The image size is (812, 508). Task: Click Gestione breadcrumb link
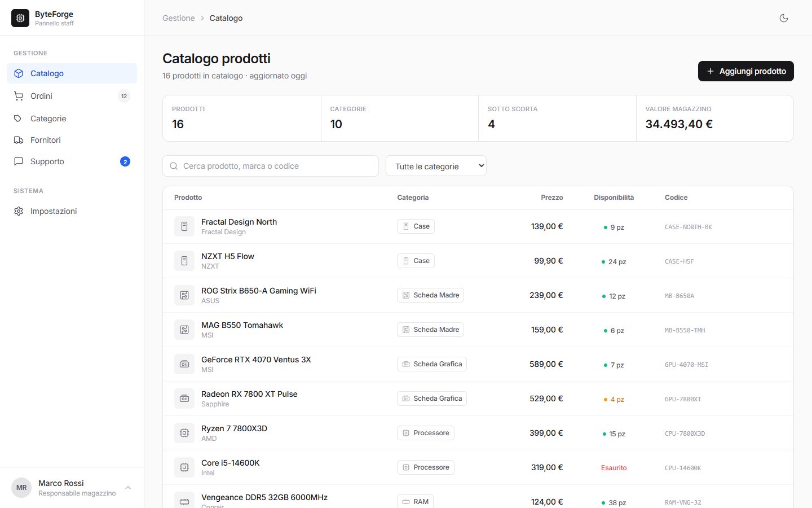pyautogui.click(x=179, y=18)
